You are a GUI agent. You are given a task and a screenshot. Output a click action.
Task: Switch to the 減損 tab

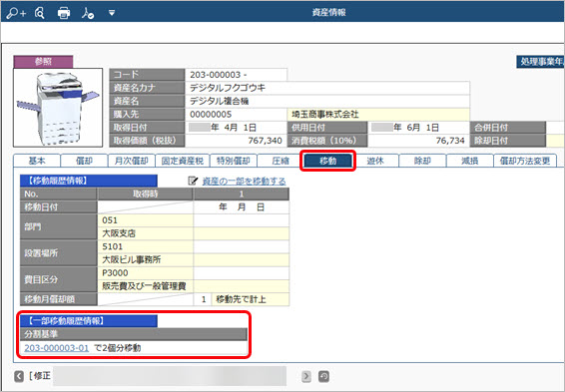pos(469,161)
